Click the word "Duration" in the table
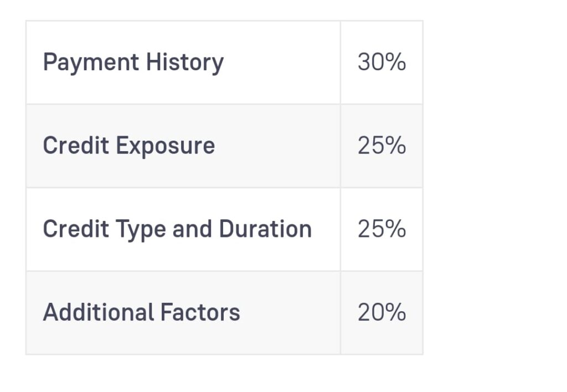Image resolution: width=567 pixels, height=392 pixels. 265,229
